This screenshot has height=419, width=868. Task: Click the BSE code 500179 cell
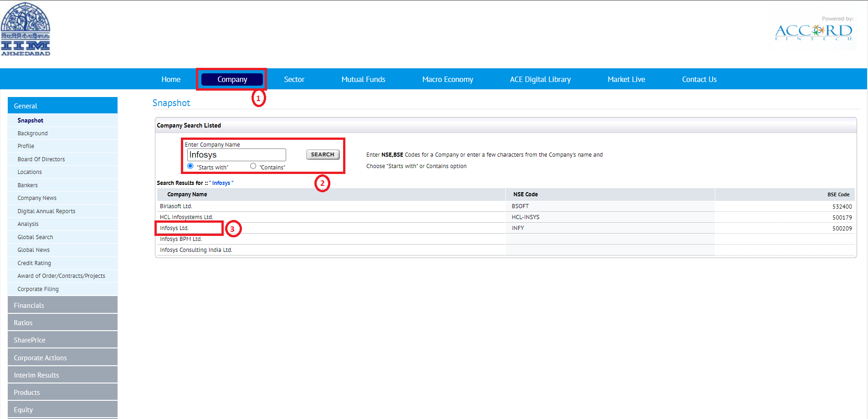[x=842, y=217]
